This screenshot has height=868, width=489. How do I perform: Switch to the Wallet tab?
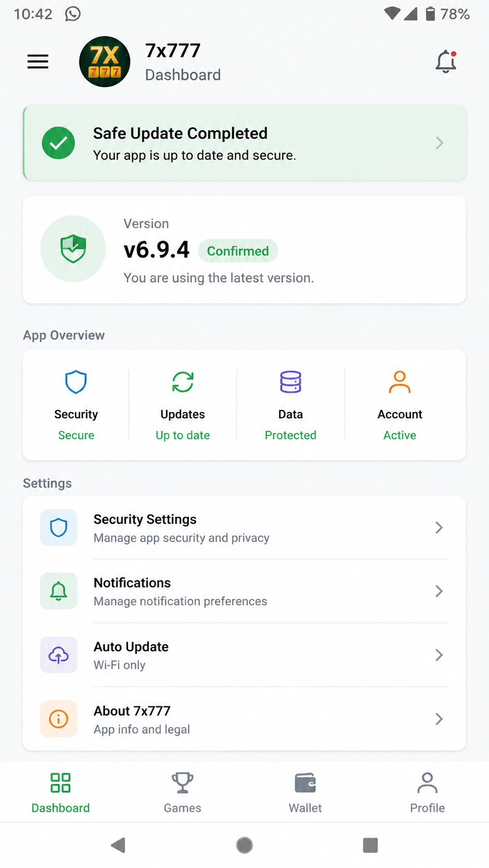306,793
